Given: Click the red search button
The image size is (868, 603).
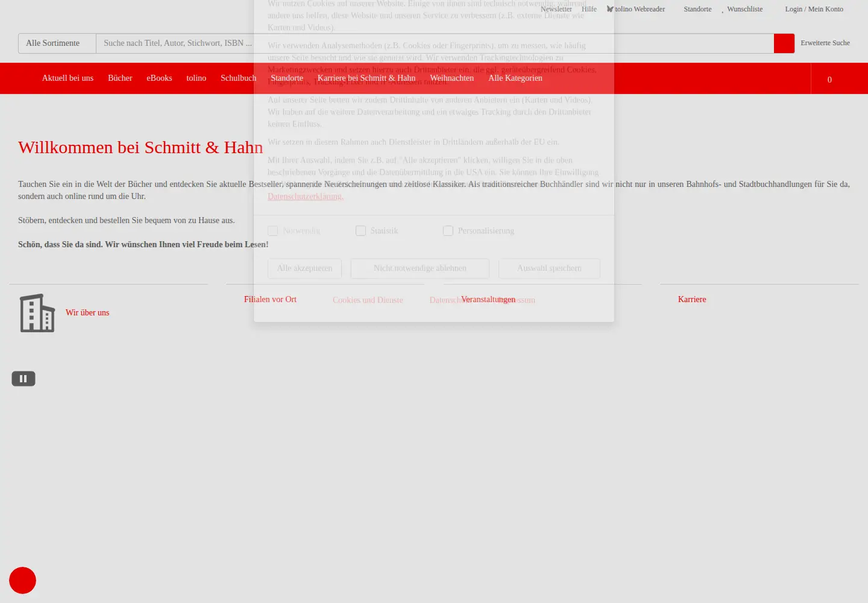Looking at the screenshot, I should click(x=784, y=43).
